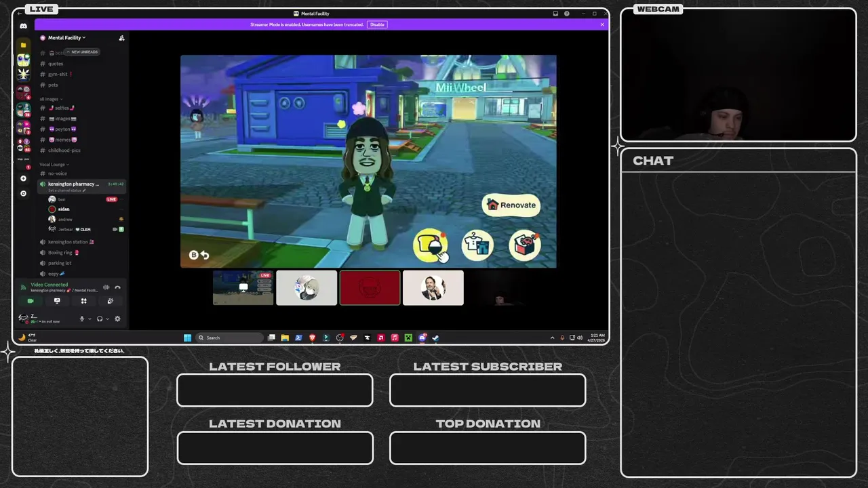The width and height of the screenshot is (868, 488).
Task: Open the server folder with 46 badge
Action: pos(23,144)
